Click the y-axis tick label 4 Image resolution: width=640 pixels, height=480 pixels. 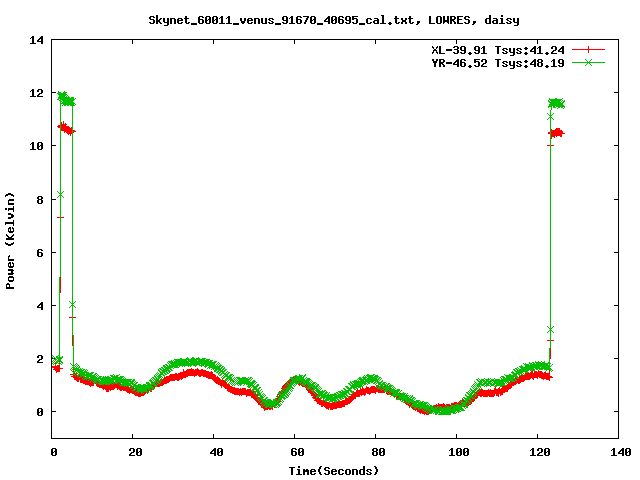tap(40, 306)
